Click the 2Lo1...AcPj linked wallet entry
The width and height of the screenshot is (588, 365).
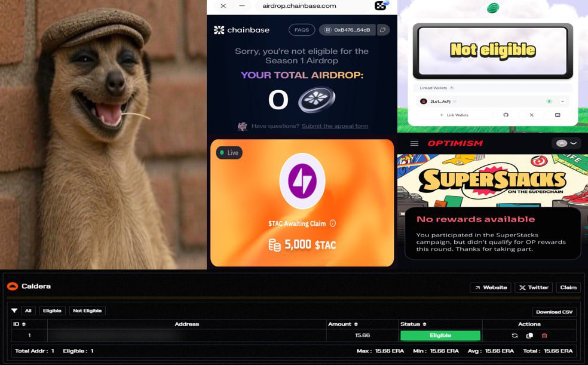click(493, 102)
